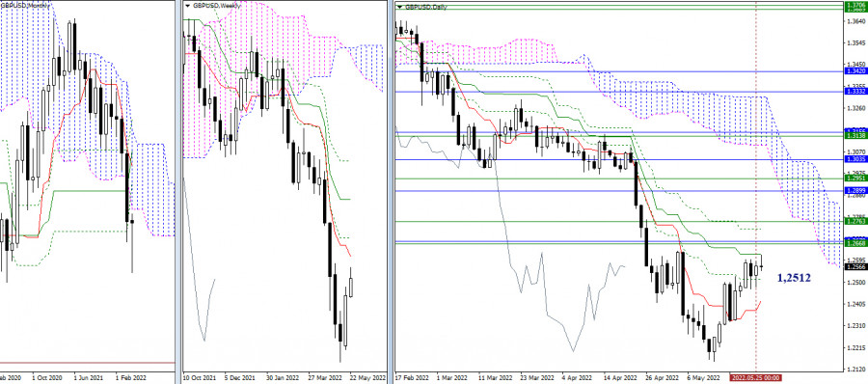Select the GBPUSD,Monthly chart title
The image size is (868, 384).
point(26,5)
